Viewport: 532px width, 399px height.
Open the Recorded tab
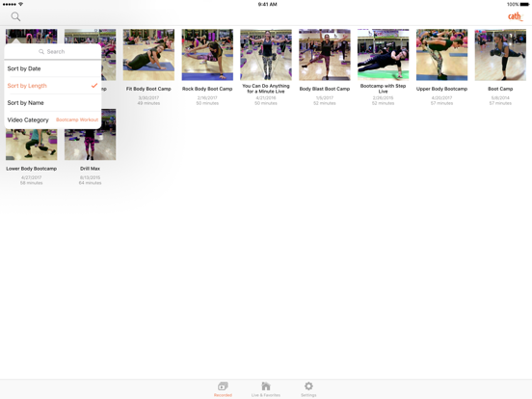(223, 388)
